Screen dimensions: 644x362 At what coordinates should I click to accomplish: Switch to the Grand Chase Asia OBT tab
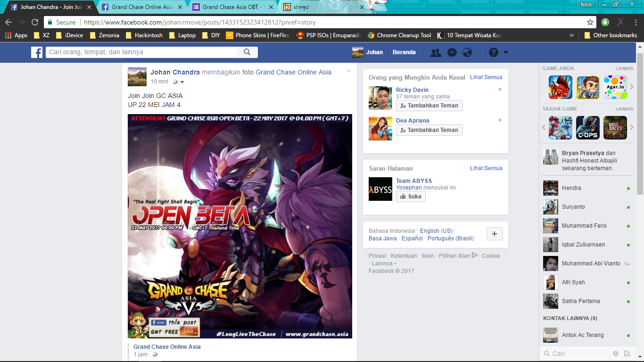[x=232, y=7]
